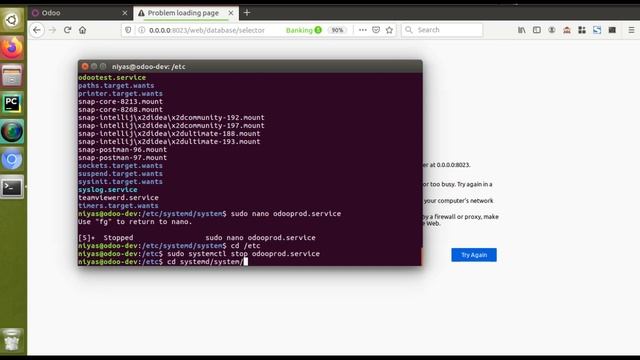
Task: Save page to Pocket
Action: point(376,30)
